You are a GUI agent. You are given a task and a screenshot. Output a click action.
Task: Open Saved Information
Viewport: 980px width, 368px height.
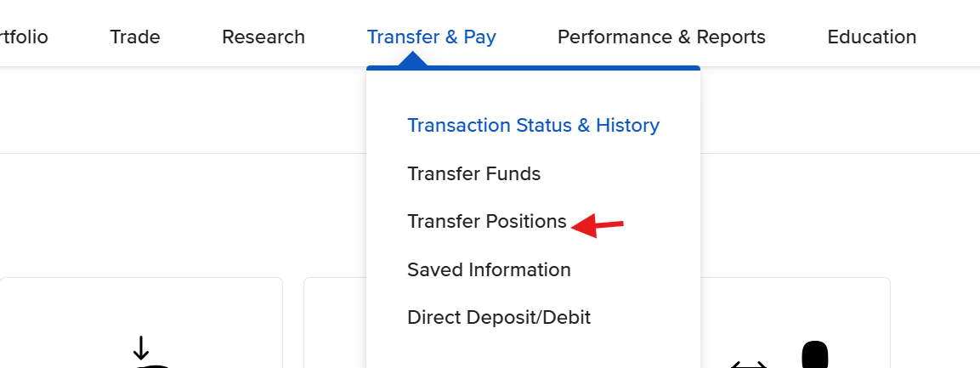489,270
